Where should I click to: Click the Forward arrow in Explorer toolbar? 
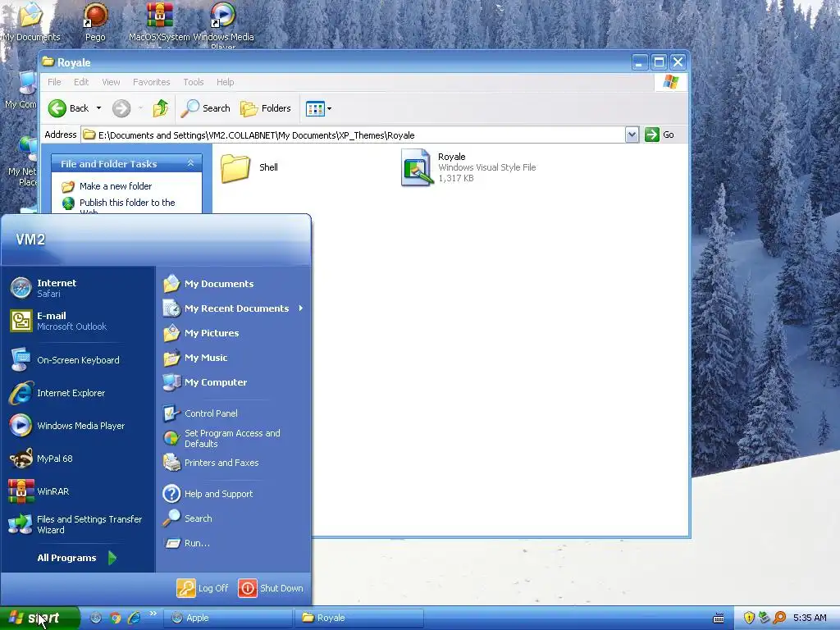click(121, 108)
